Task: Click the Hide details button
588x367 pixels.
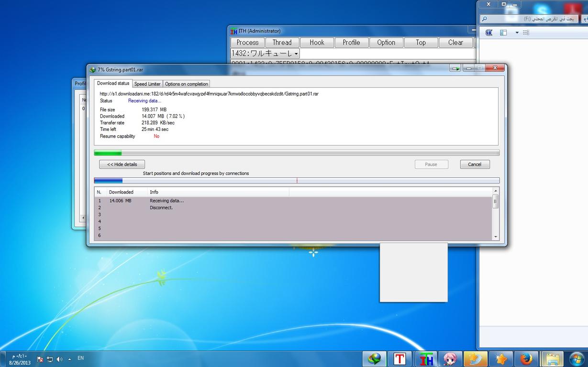Action: point(122,164)
